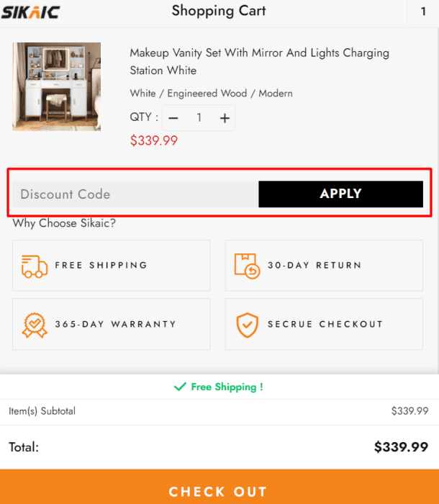Viewport: 439px width, 504px height.
Task: Click the 30-DAY RETURN text label
Action: (x=314, y=266)
